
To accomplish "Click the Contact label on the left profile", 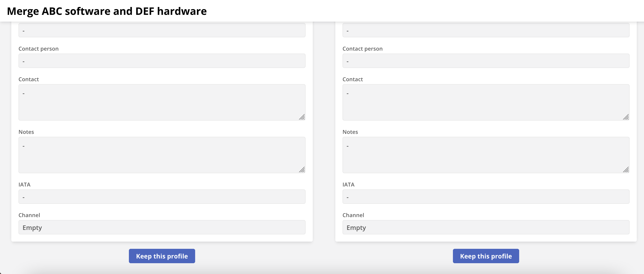I will pos(28,79).
